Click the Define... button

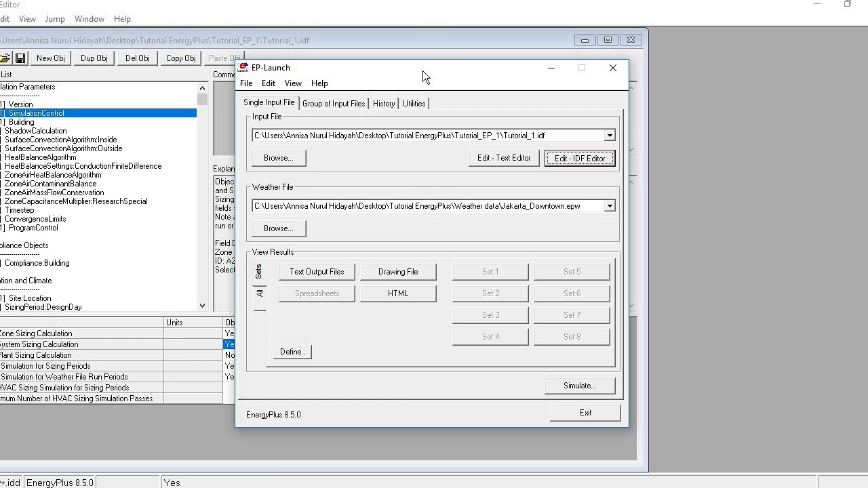click(292, 352)
